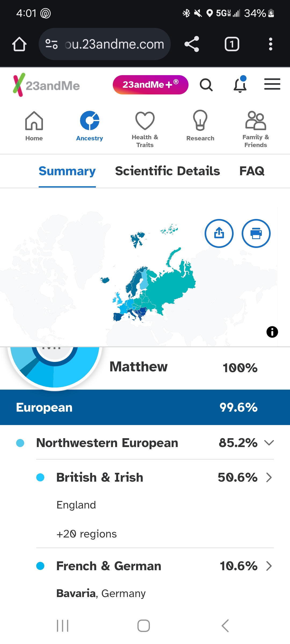Viewport: 290px width, 644px height.
Task: Expand British & Irish details
Action: coord(269,477)
